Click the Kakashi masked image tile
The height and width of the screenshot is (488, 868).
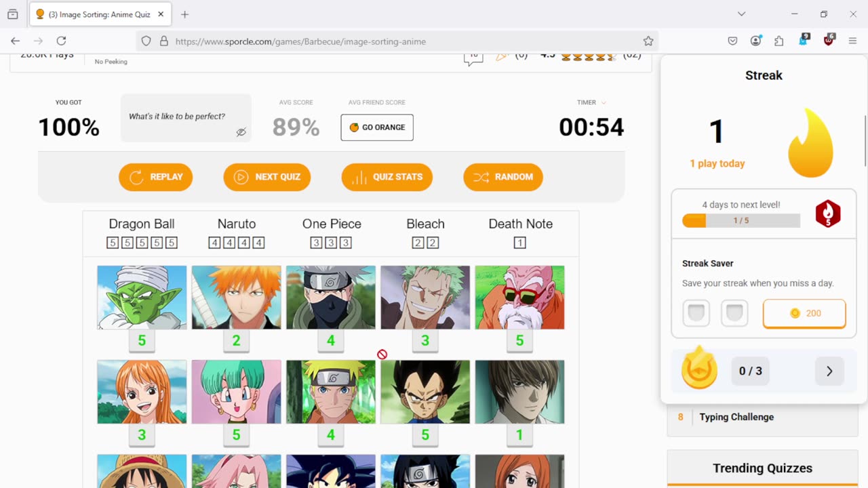coord(331,298)
